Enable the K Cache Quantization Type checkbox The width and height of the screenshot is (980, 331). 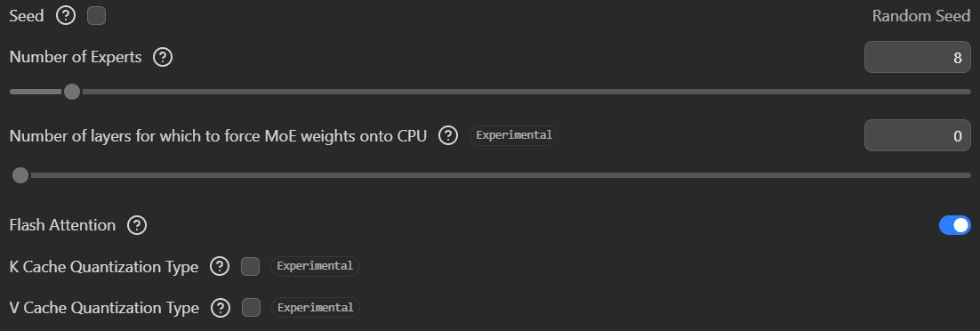251,267
